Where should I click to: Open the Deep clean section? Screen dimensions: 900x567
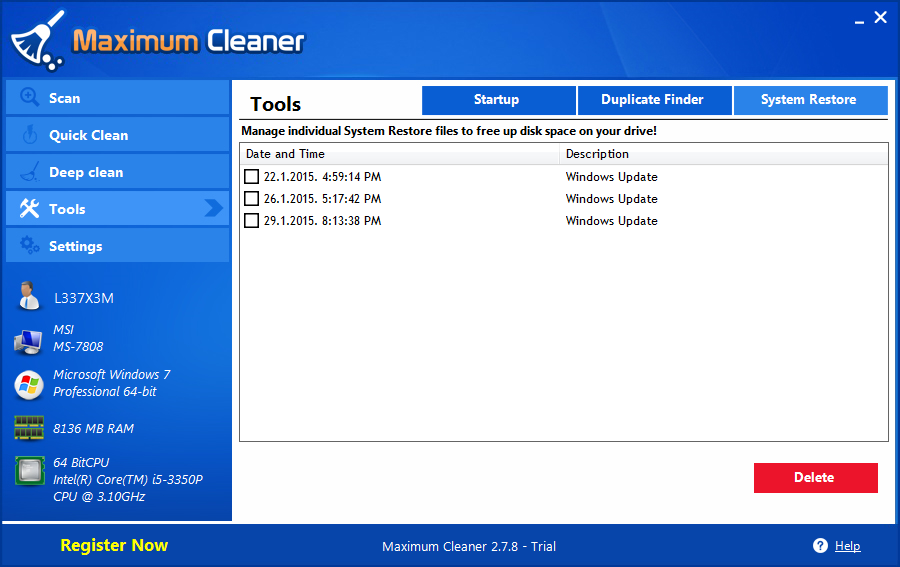click(118, 172)
